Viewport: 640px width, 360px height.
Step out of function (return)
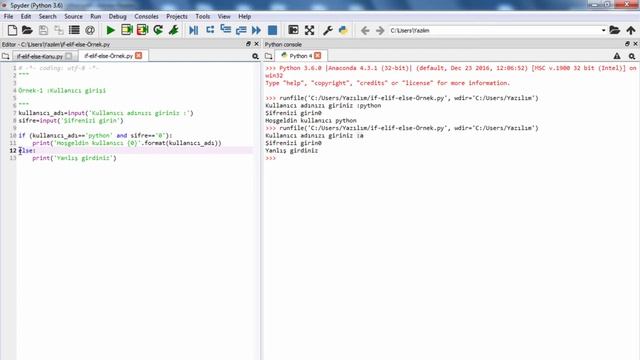(241, 30)
